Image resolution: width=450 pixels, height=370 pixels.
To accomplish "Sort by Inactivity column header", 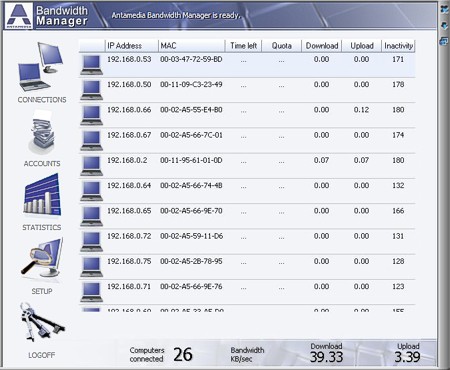I will 398,46.
